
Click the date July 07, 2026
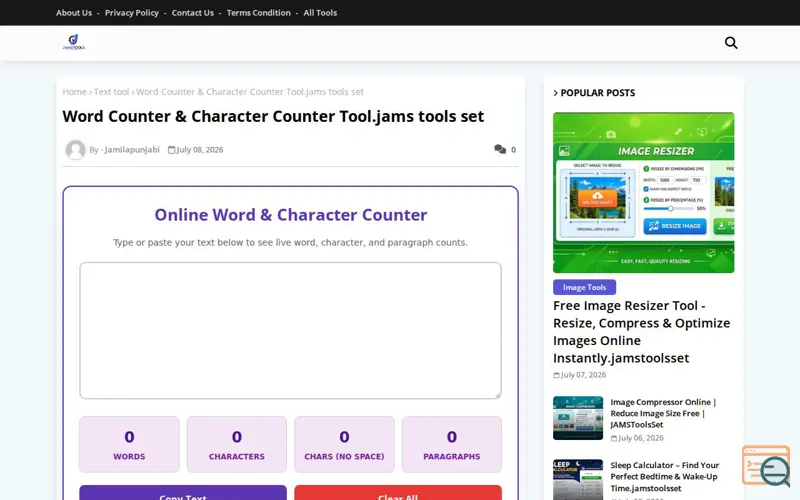pos(583,375)
